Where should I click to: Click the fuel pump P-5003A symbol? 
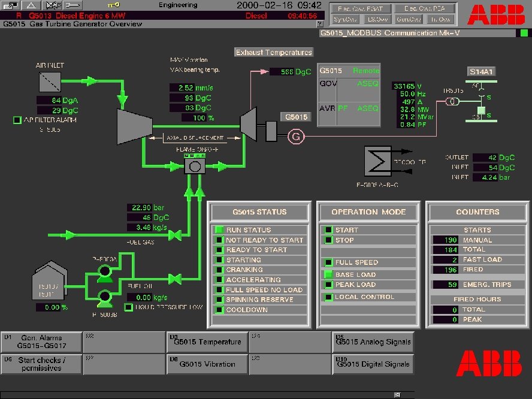pos(104,273)
